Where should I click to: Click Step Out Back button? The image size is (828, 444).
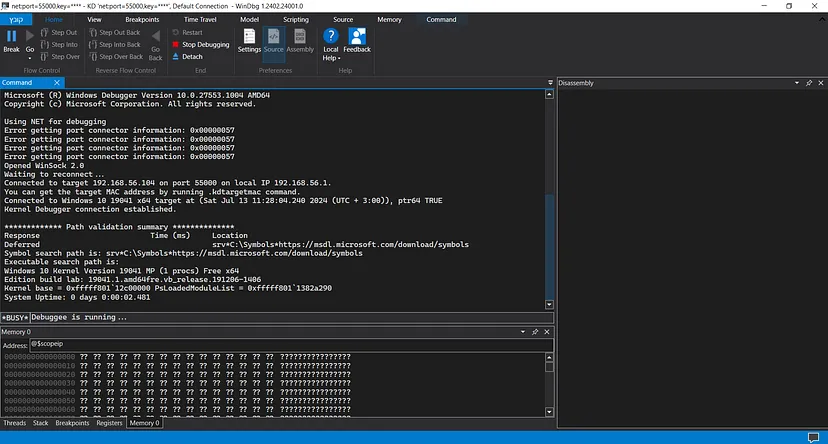pos(115,32)
